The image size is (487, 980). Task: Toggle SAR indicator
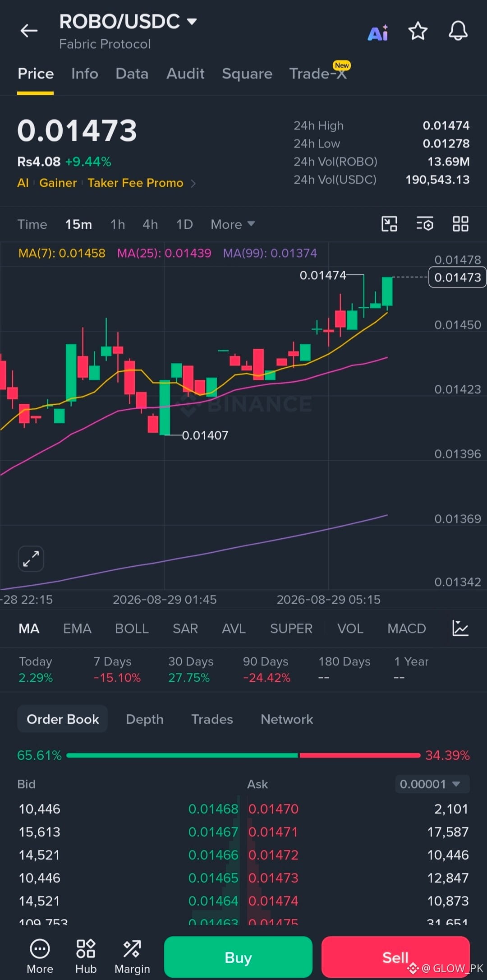click(185, 629)
